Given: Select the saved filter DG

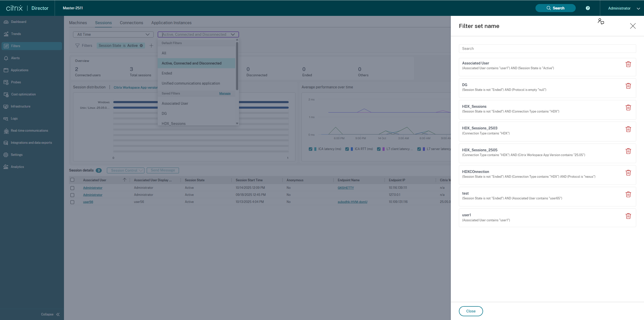Looking at the screenshot, I should 196,114.
